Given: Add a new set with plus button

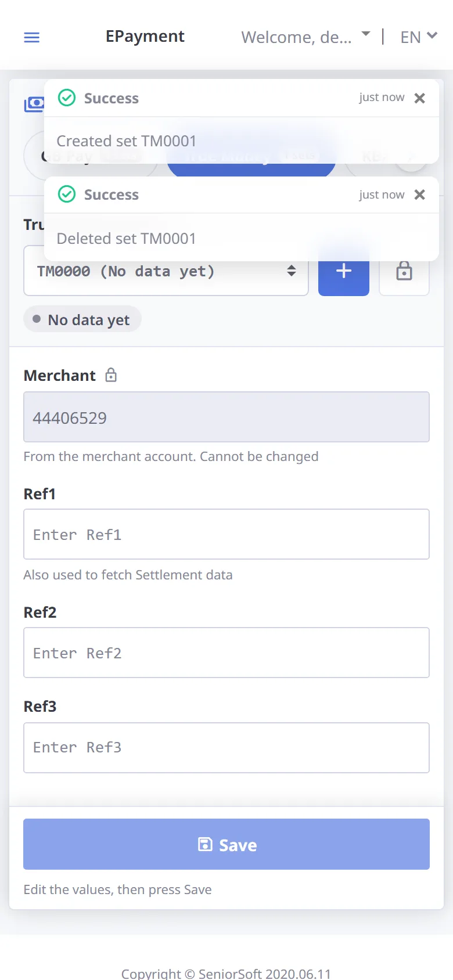Looking at the screenshot, I should click(x=344, y=271).
